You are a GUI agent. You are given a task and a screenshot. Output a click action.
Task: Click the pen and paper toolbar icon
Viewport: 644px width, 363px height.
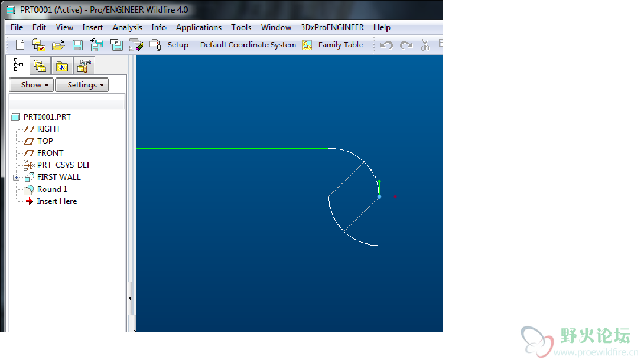click(136, 45)
